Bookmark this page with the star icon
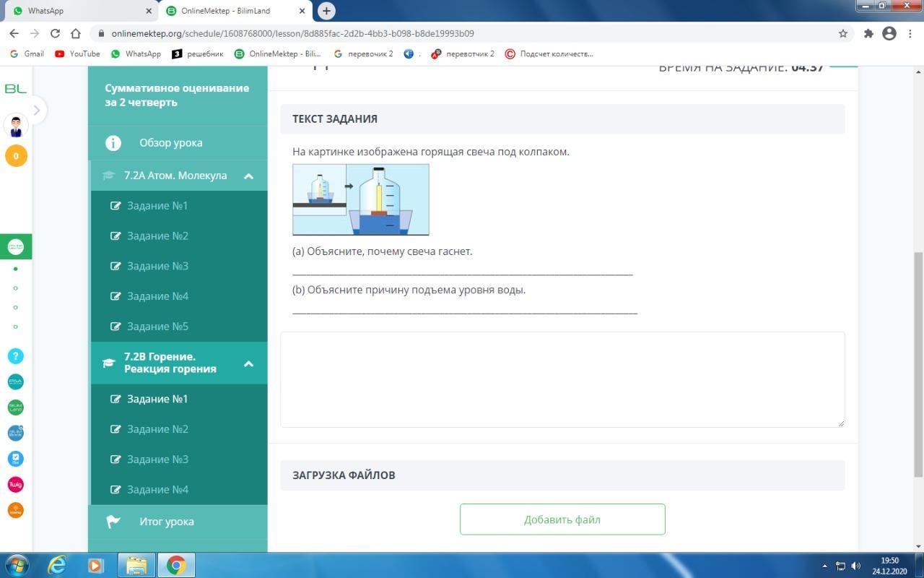Screen dimensions: 924x578 [x=842, y=33]
